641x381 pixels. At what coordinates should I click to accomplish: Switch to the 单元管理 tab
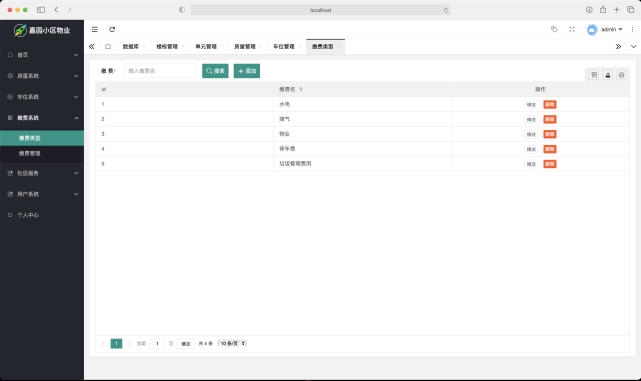coord(206,47)
